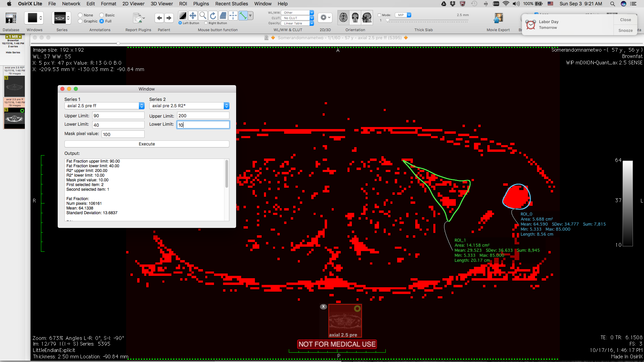
Task: Open the Plugins menu
Action: pos(201,4)
